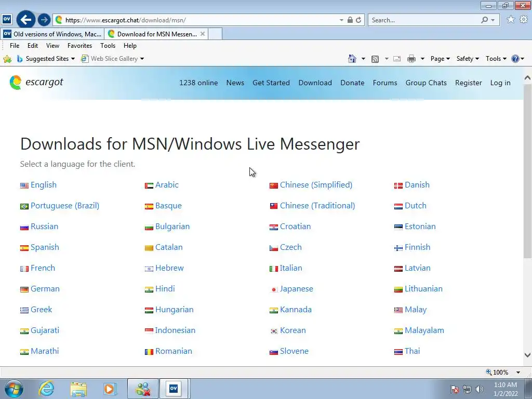
Task: Open the Safety dropdown menu
Action: [x=468, y=59]
